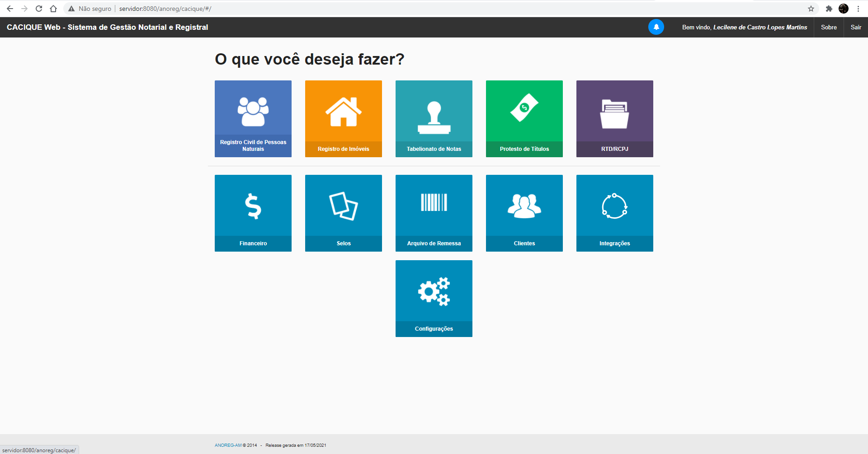Bookmark this page with the star icon

(811, 9)
